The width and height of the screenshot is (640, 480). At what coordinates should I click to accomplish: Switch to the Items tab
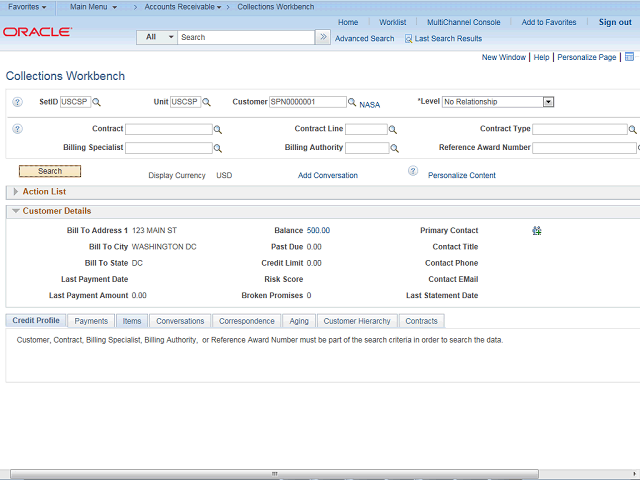pos(132,321)
